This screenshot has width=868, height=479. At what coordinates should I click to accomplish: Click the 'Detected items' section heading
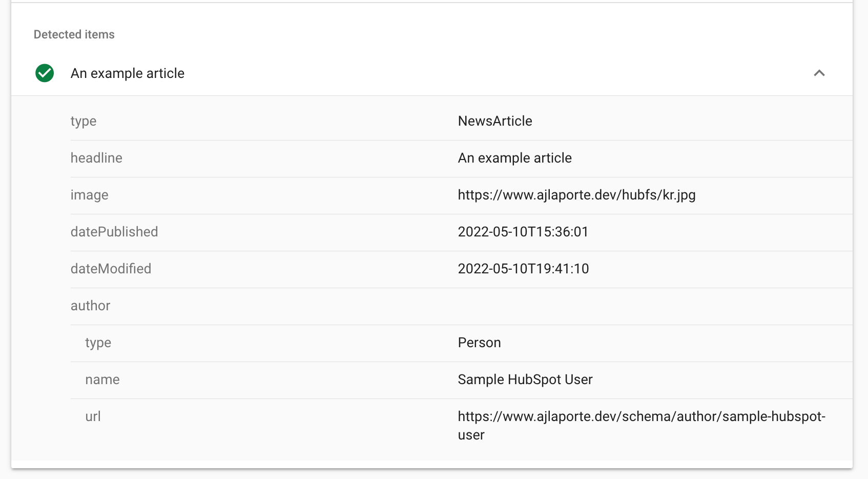(74, 34)
